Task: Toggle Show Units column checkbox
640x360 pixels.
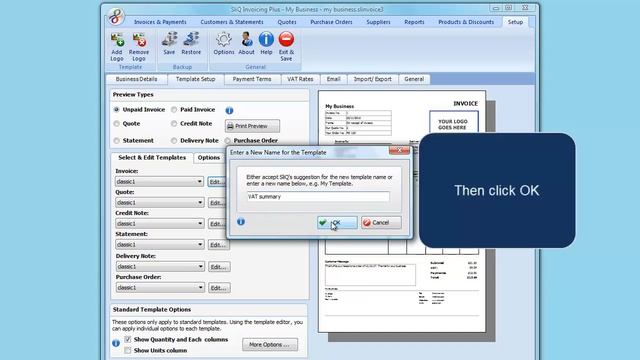Action: point(128,350)
